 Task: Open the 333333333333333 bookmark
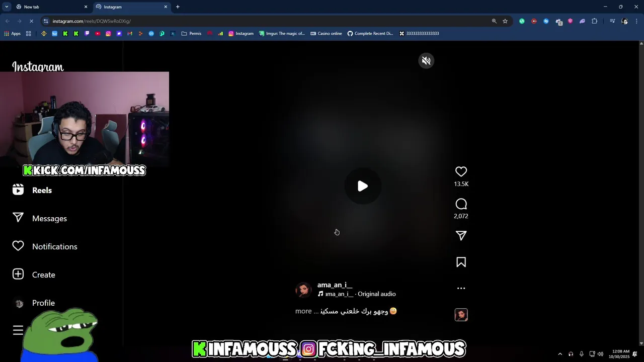(419, 34)
